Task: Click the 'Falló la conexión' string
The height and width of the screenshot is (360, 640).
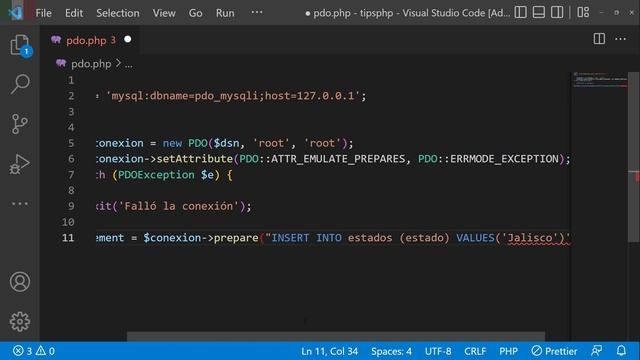Action: 179,206
